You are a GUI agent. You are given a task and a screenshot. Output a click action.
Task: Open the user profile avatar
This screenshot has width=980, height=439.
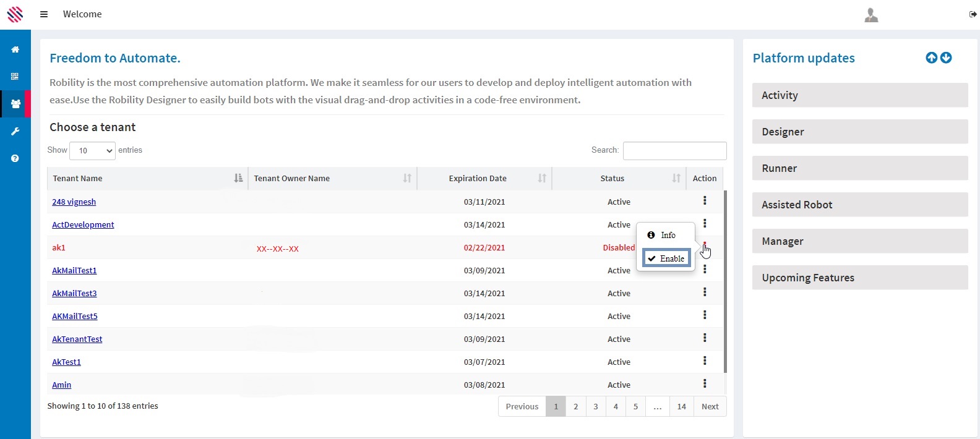pyautogui.click(x=871, y=15)
